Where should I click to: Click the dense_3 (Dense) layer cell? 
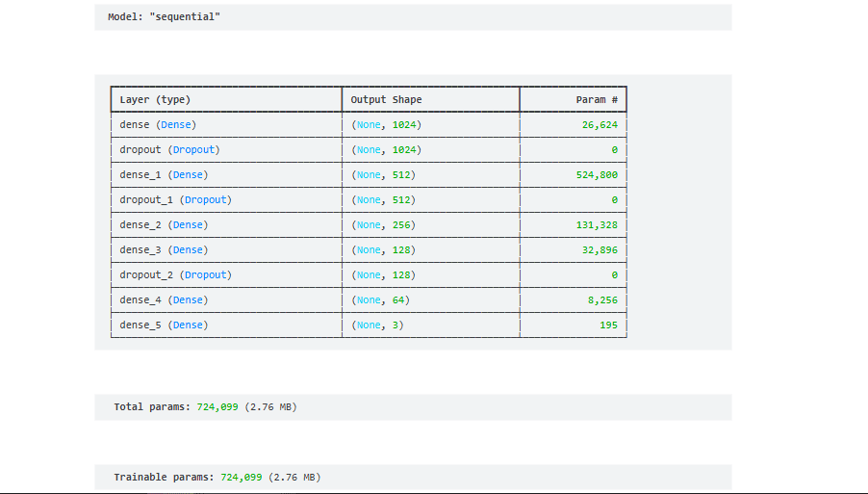tap(164, 249)
